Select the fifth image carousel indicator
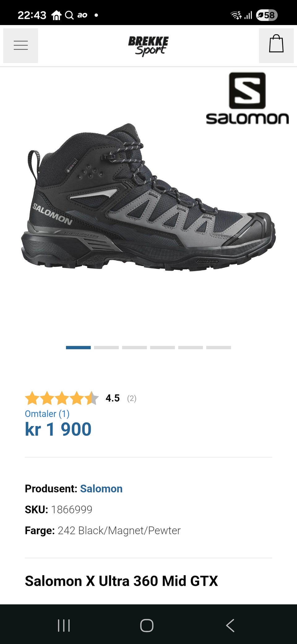The width and height of the screenshot is (297, 644). [191, 348]
